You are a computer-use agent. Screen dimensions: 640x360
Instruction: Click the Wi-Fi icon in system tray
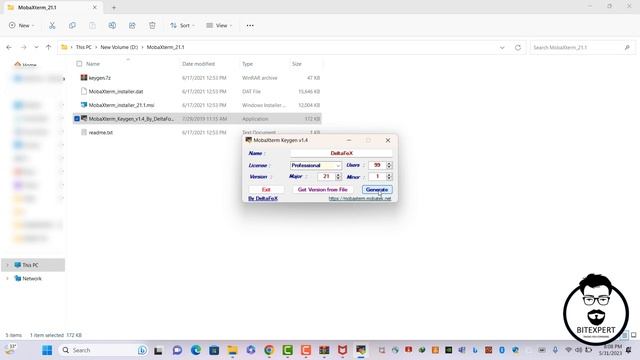568,350
